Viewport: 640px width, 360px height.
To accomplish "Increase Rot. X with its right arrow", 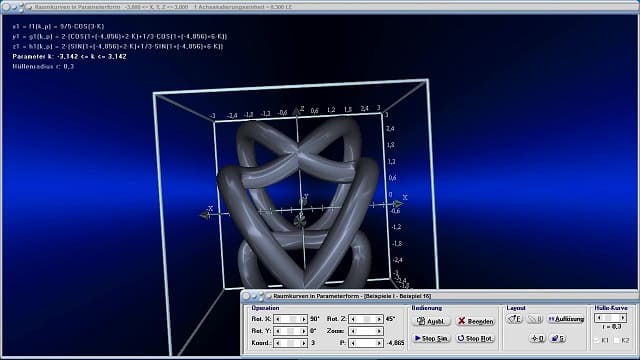I will 303,319.
